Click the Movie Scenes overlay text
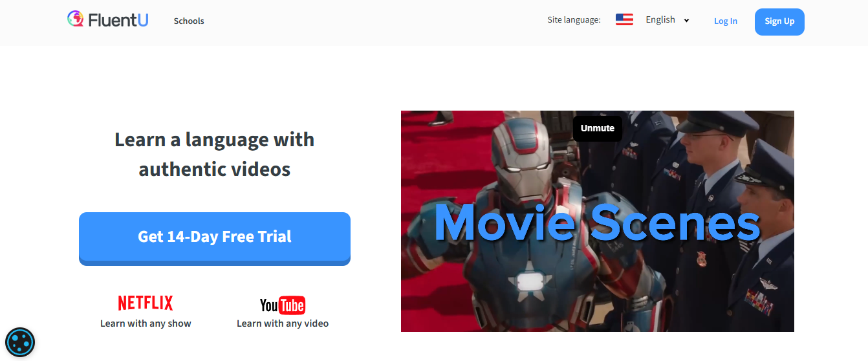Viewport: 868px width, 361px height. tap(596, 223)
